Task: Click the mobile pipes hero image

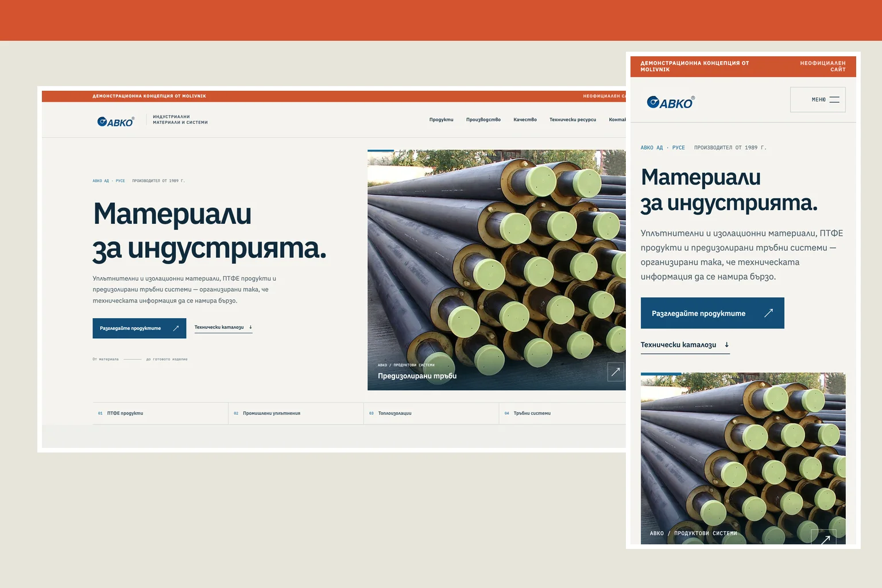Action: (743, 458)
